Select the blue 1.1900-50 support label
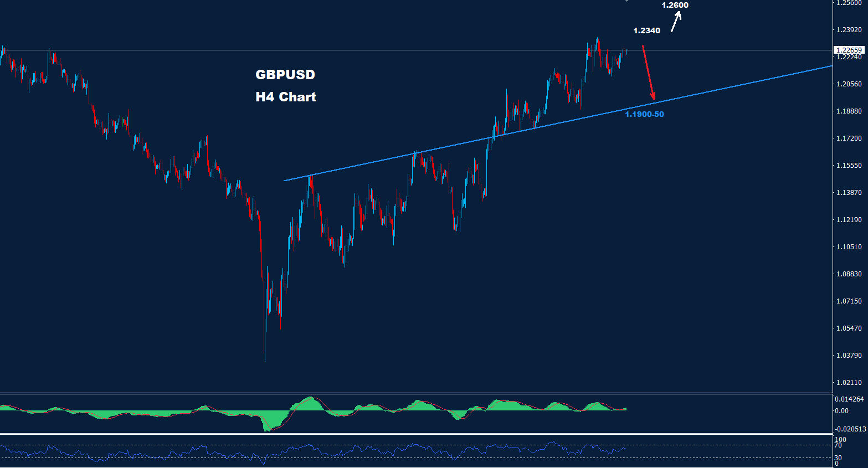The height and width of the screenshot is (468, 868). pyautogui.click(x=644, y=114)
